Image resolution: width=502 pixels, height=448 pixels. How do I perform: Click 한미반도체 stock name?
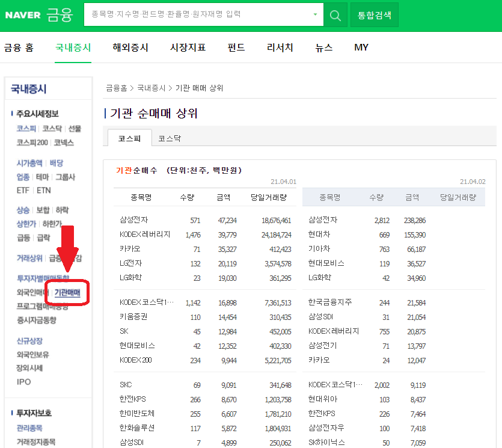coord(136,413)
